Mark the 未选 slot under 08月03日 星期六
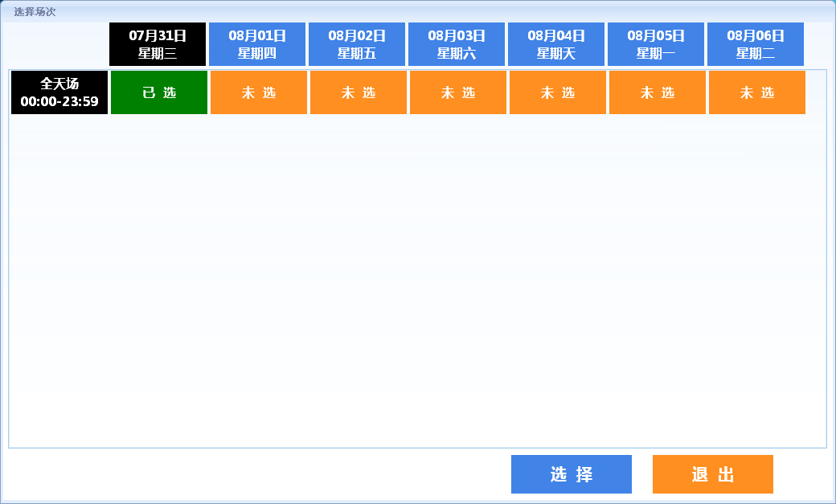Screen dimensions: 836x504 [x=458, y=92]
